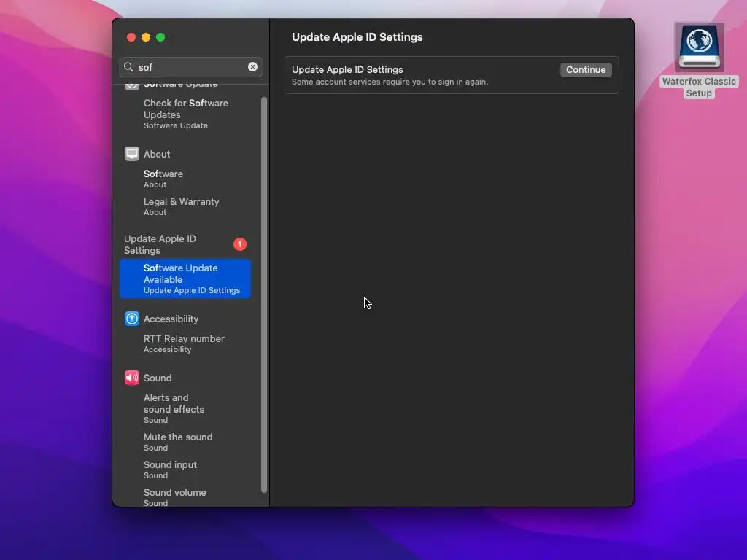Select Legal & Warranty result

[x=185, y=206]
